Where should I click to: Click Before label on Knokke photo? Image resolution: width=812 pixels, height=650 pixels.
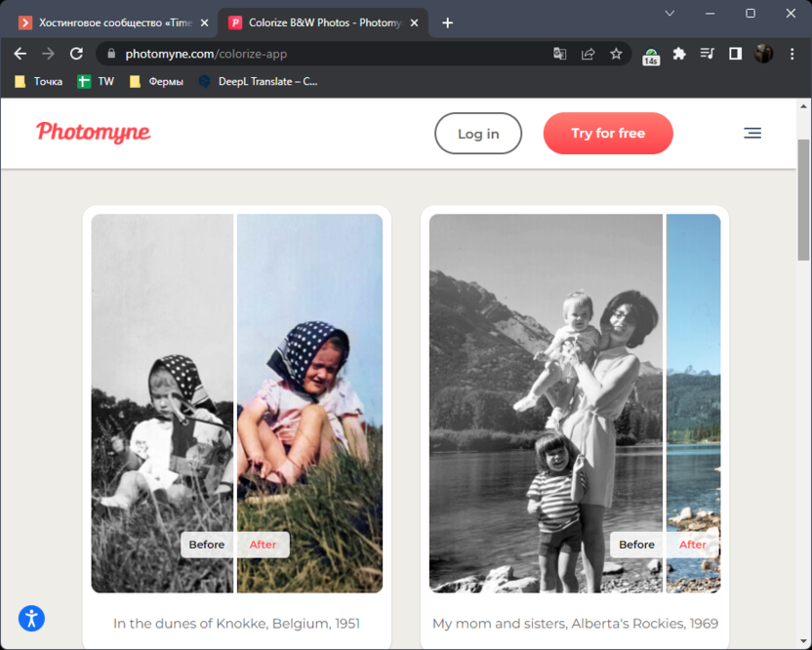(x=207, y=545)
